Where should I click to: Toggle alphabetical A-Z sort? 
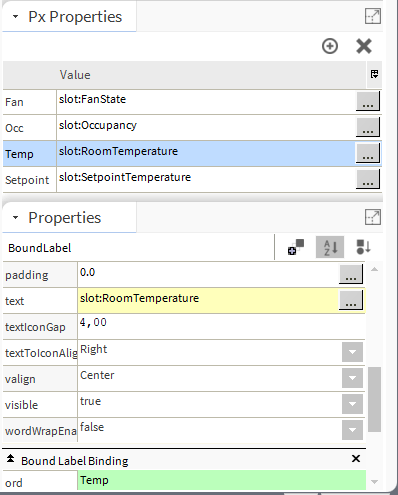pyautogui.click(x=330, y=247)
